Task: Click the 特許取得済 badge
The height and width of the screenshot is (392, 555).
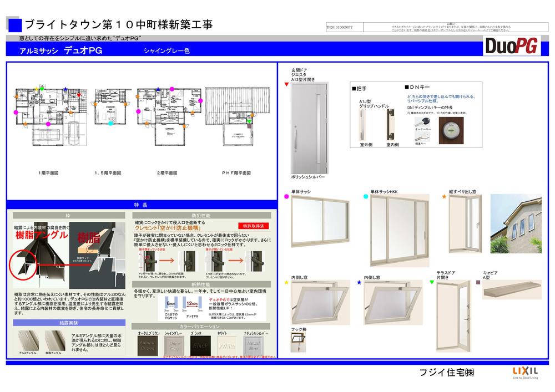Action: 254,226
